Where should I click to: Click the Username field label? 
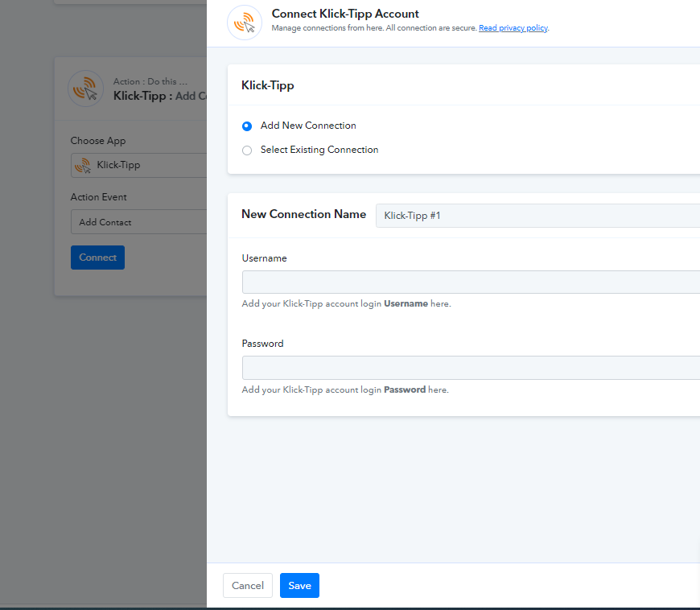(264, 258)
